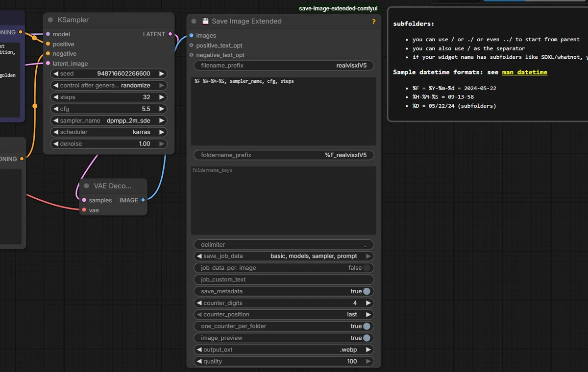Select next output_ext with right arrow

(x=368, y=349)
